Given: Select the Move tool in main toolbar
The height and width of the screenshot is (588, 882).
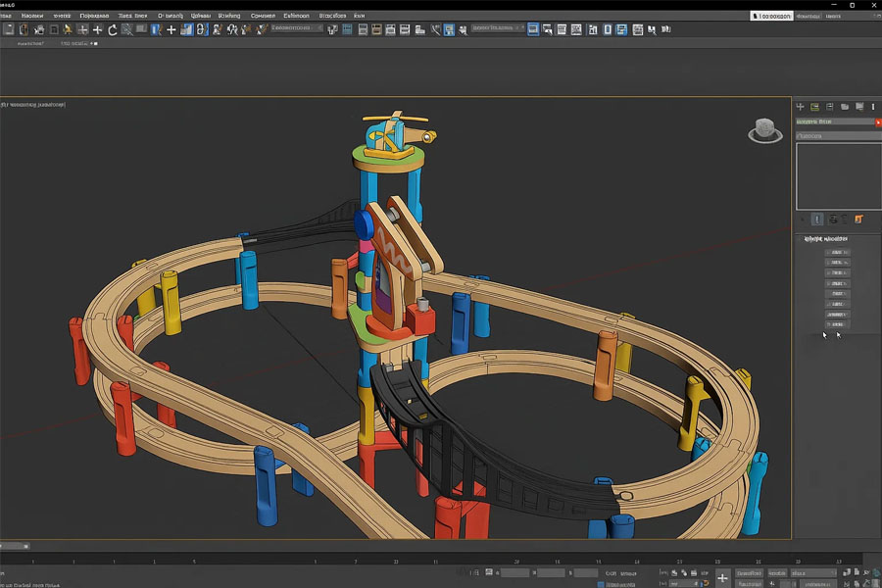Looking at the screenshot, I should [97, 30].
